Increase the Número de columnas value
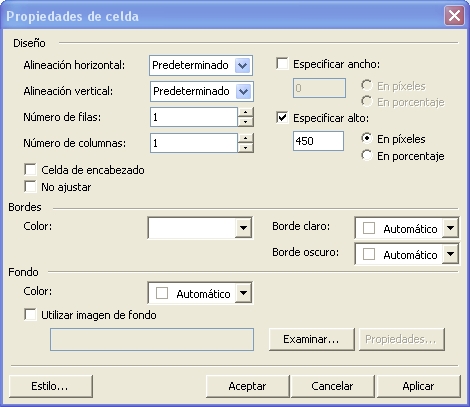The image size is (470, 407). (x=246, y=138)
